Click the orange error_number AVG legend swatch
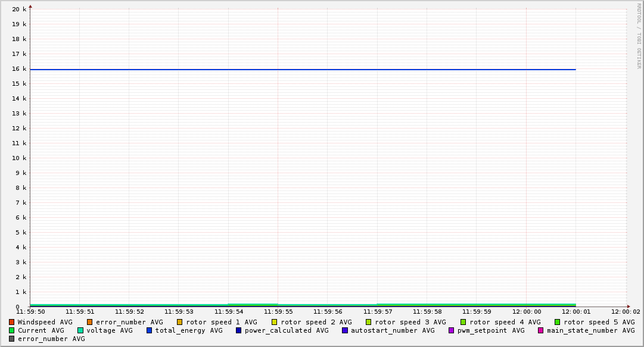The height and width of the screenshot is (347, 644). pyautogui.click(x=90, y=322)
